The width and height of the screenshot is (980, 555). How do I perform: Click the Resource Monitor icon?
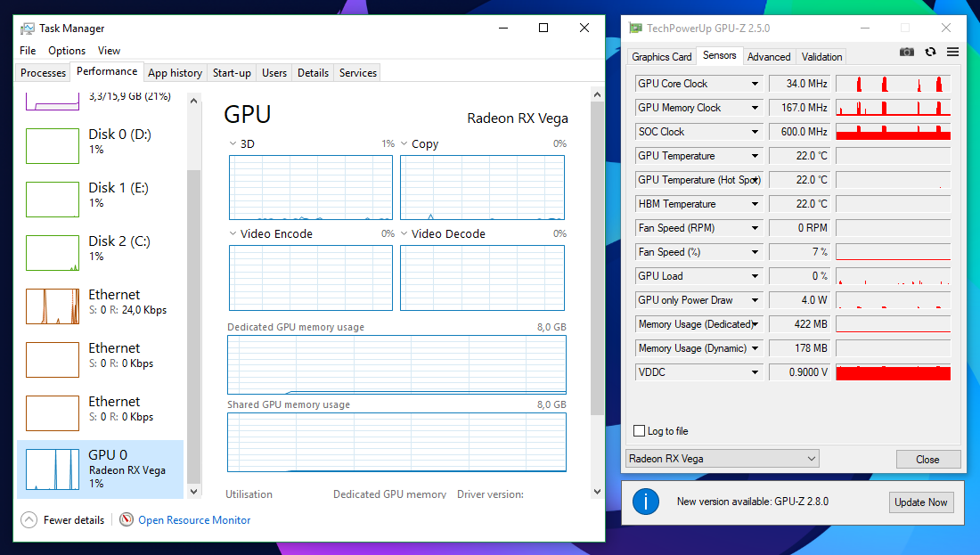pos(127,519)
